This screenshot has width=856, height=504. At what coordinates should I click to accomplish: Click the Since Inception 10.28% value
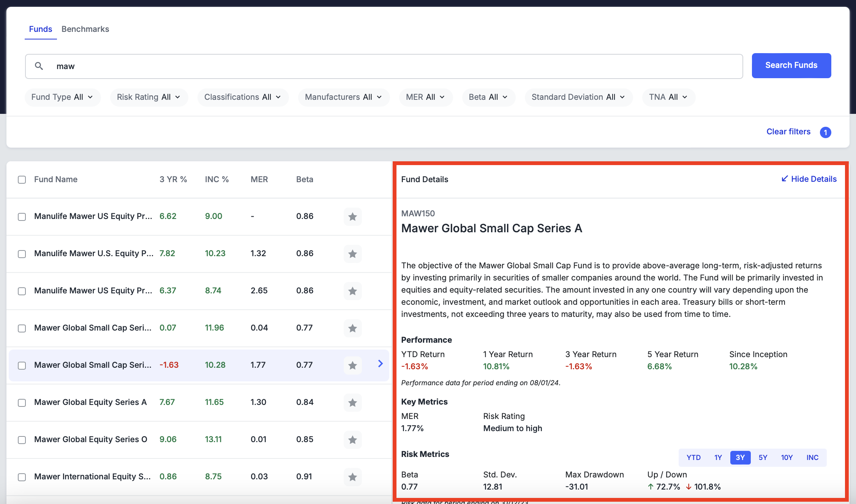(x=743, y=367)
